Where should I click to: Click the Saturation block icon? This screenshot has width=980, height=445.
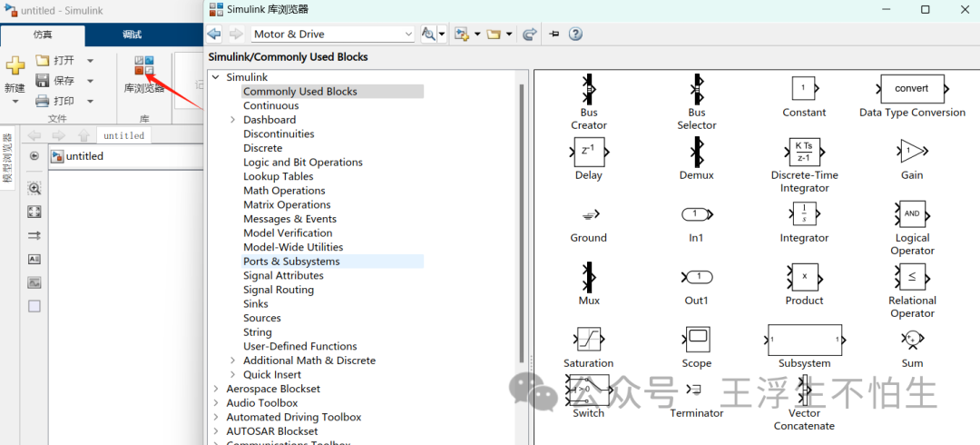[588, 340]
